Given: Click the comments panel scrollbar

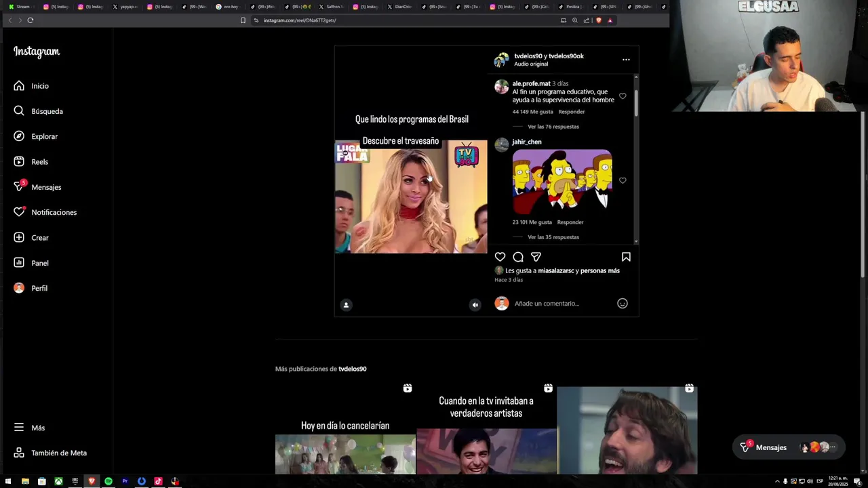Looking at the screenshot, I should [x=636, y=103].
